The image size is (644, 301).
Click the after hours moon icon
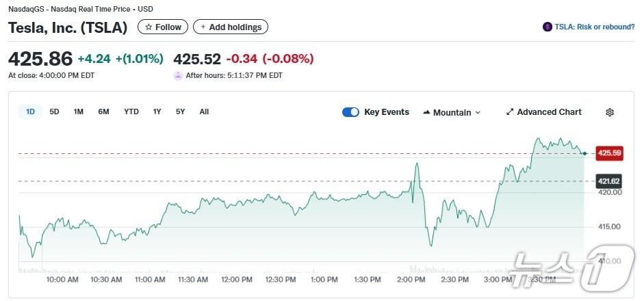point(178,75)
